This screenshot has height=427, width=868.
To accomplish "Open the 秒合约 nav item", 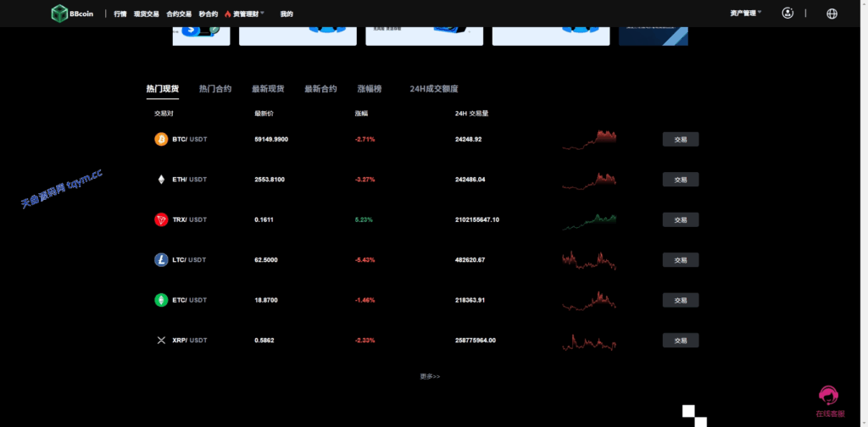I will (x=209, y=14).
